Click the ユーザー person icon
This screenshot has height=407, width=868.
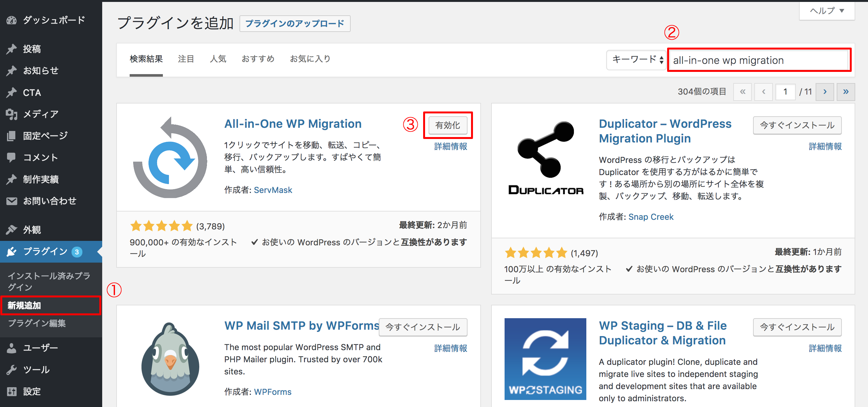click(11, 348)
